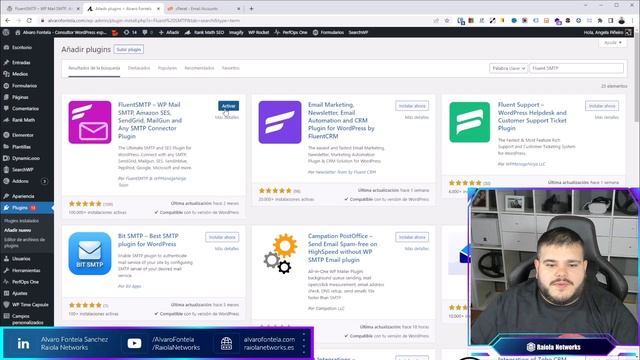This screenshot has width=640, height=360.
Task: Install Campation PostOffice plugin
Action: pyautogui.click(x=412, y=237)
